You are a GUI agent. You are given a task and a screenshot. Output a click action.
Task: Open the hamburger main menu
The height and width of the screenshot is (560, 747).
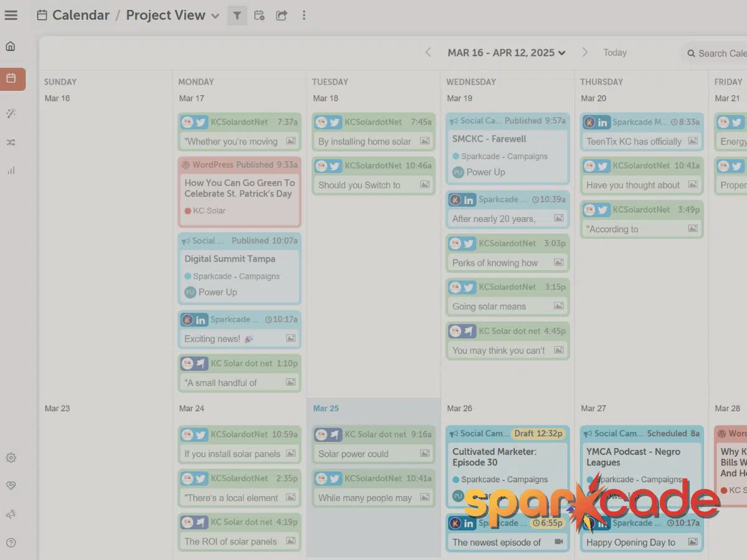[x=11, y=16]
